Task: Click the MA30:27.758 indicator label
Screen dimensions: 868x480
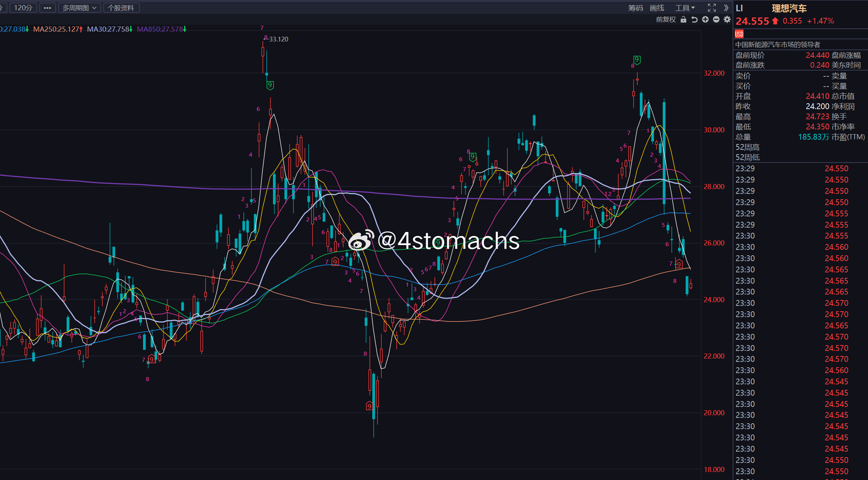Action: pos(110,29)
